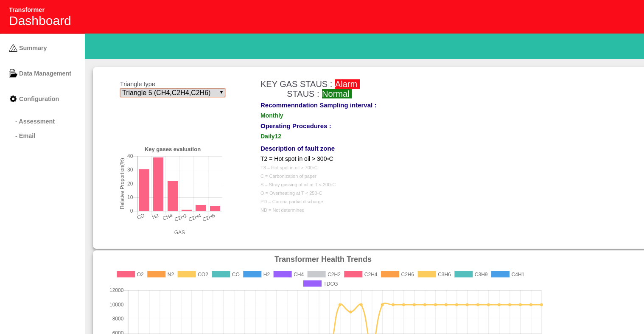
Task: Toggle the CH4 legend item
Action: (289, 275)
